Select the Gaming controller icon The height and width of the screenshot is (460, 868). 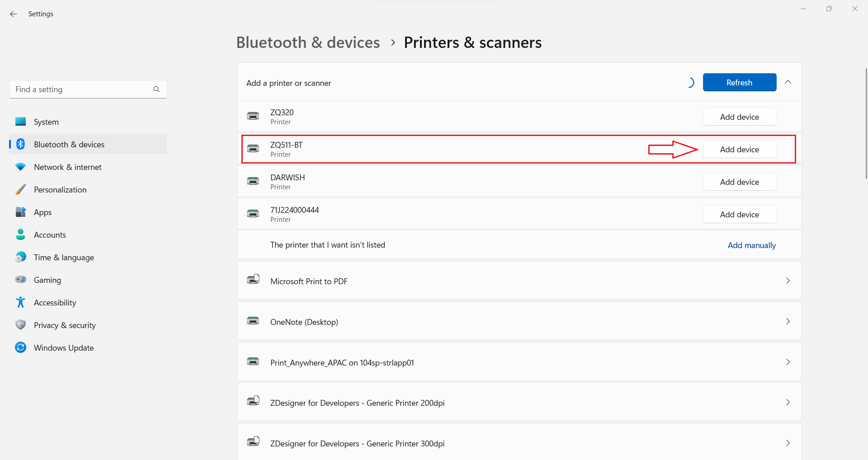(x=21, y=280)
